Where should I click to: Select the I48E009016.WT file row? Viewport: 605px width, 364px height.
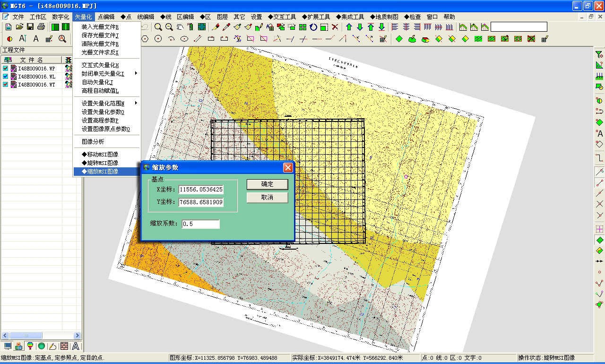(x=36, y=84)
